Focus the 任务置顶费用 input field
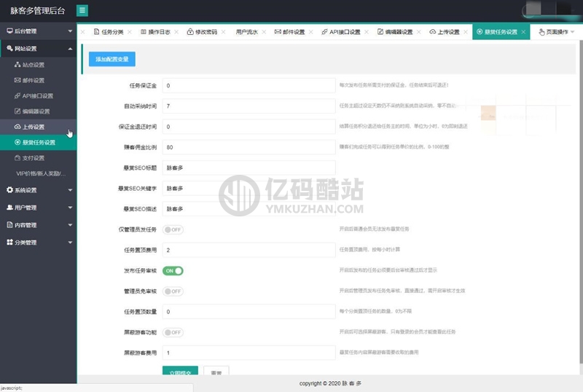583x392 pixels. point(249,250)
